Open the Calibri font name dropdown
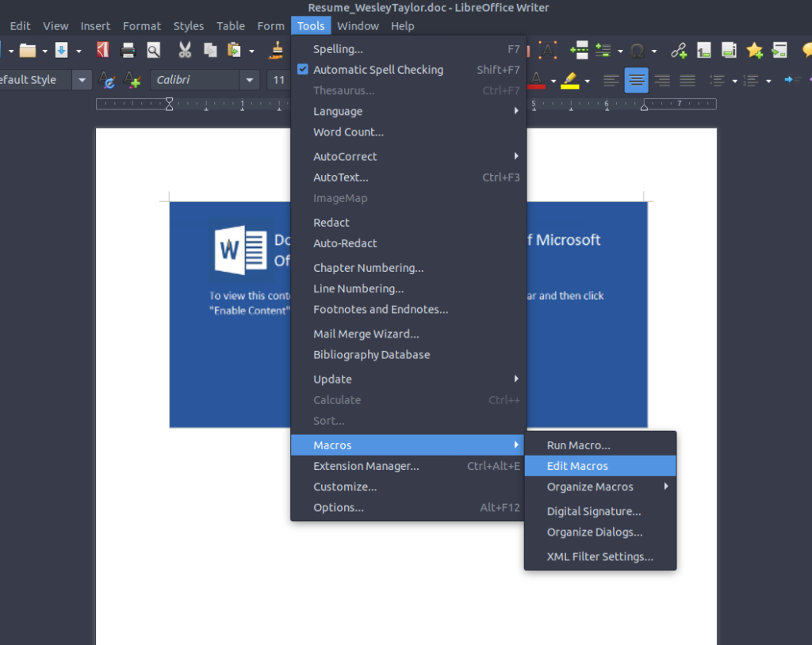The image size is (812, 645). (x=250, y=80)
